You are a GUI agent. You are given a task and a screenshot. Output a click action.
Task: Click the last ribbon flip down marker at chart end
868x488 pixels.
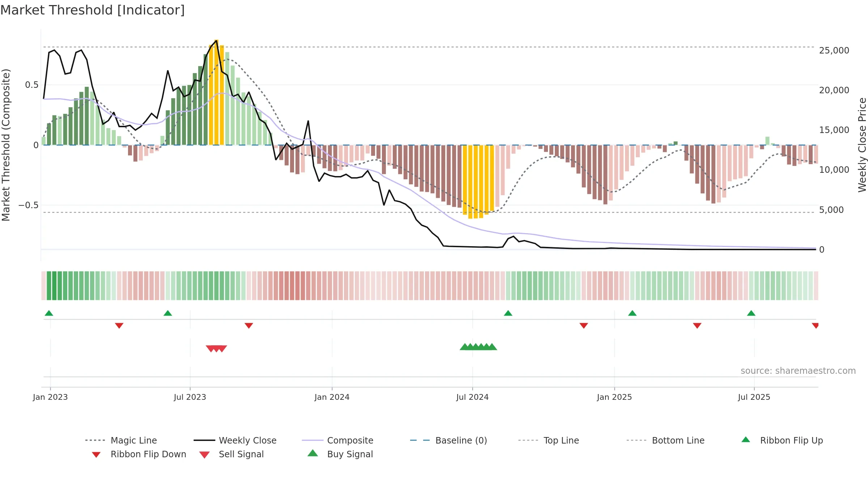pyautogui.click(x=815, y=326)
